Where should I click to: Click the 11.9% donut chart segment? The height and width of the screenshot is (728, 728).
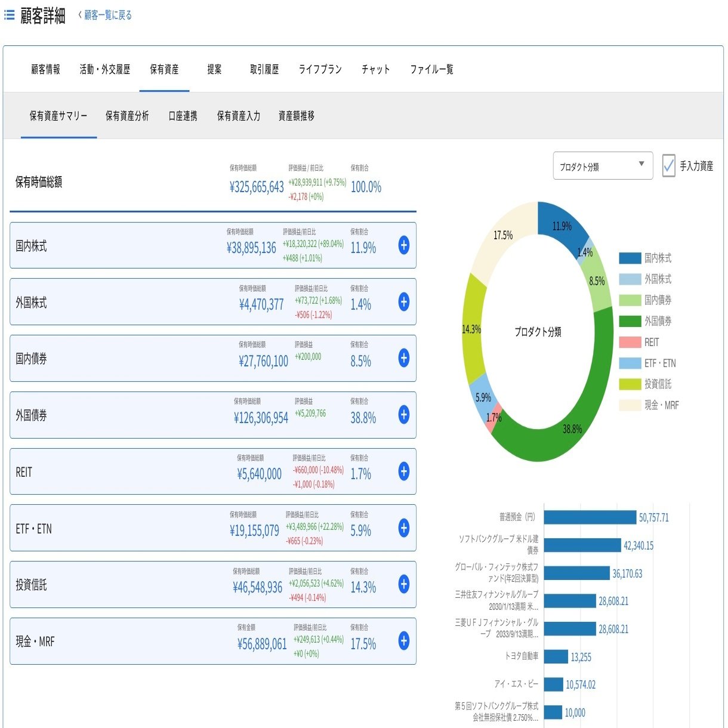coord(561,226)
